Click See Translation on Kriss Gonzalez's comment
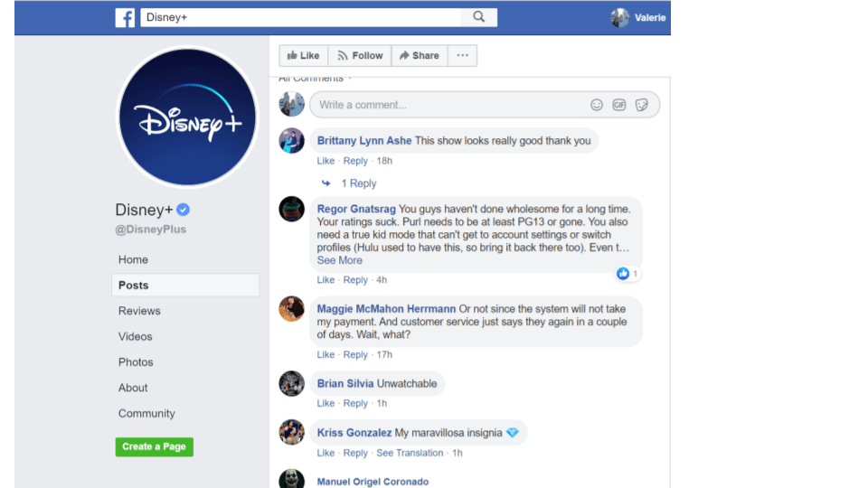This screenshot has width=868, height=488. pos(410,453)
